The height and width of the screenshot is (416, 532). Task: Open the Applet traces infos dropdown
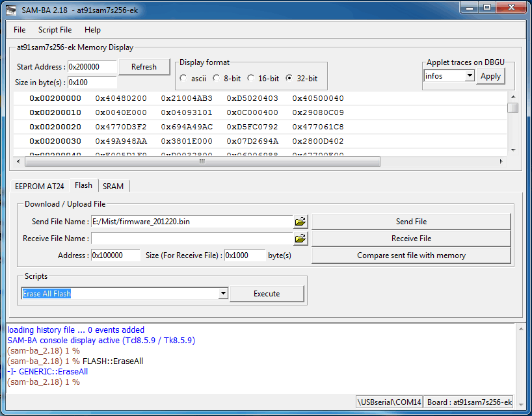(470, 75)
